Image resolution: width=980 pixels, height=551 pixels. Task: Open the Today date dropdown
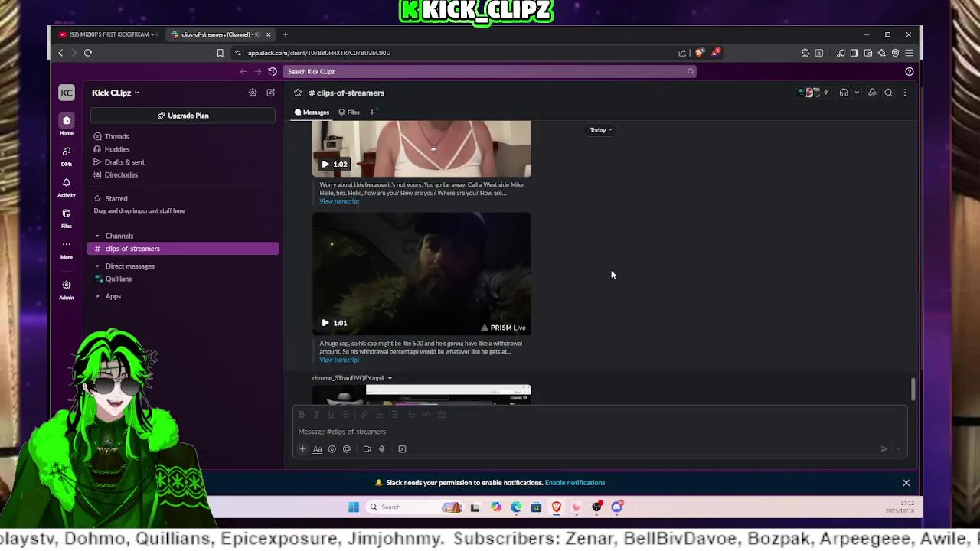coord(601,130)
